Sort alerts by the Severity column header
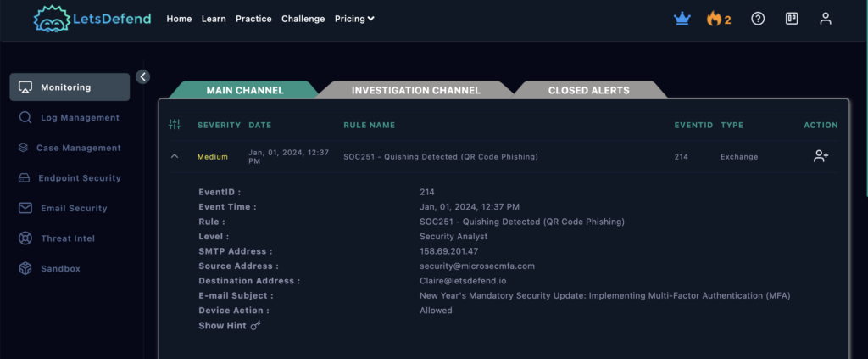868x359 pixels. [x=219, y=126]
